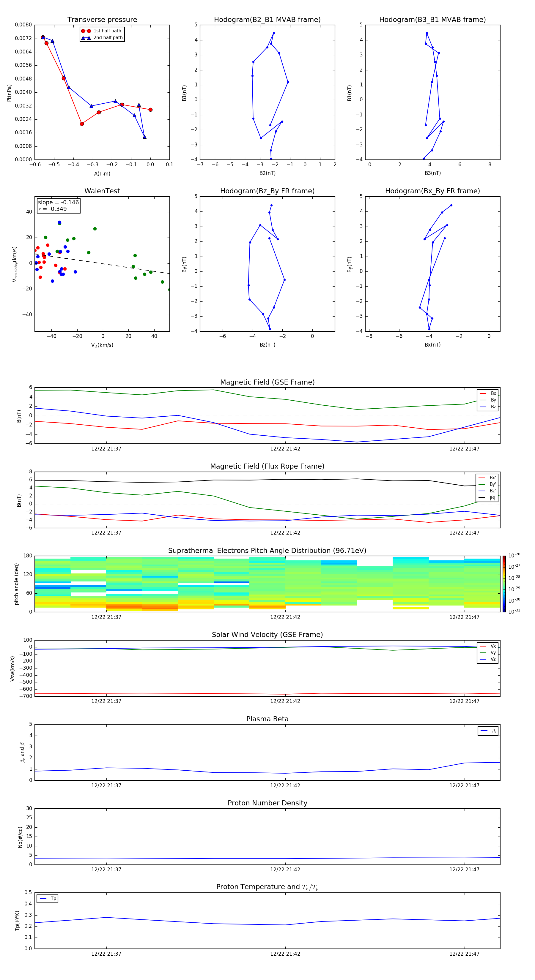The width and height of the screenshot is (535, 980).
Task: Click the 'Bx(nT)' x-axis label
Action: [432, 345]
